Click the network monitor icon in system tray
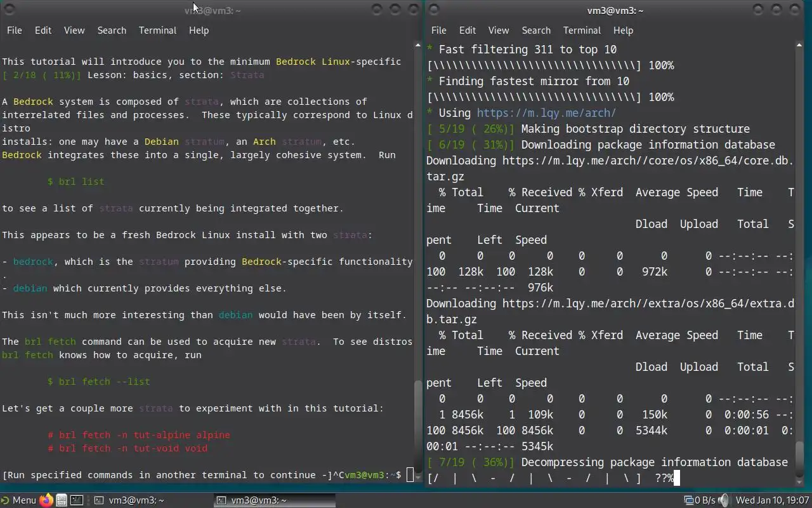The width and height of the screenshot is (812, 508). pyautogui.click(x=688, y=500)
